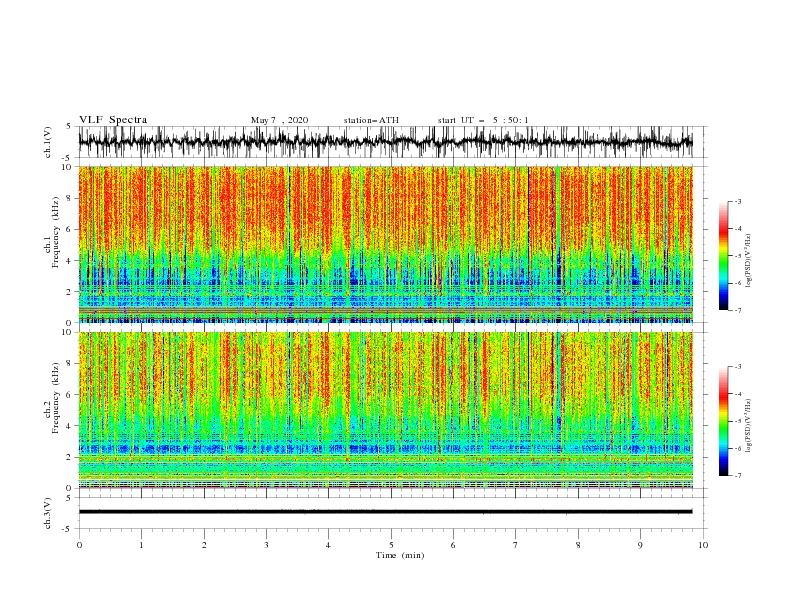Click the "Time (min)" x-axis label

tap(400, 555)
